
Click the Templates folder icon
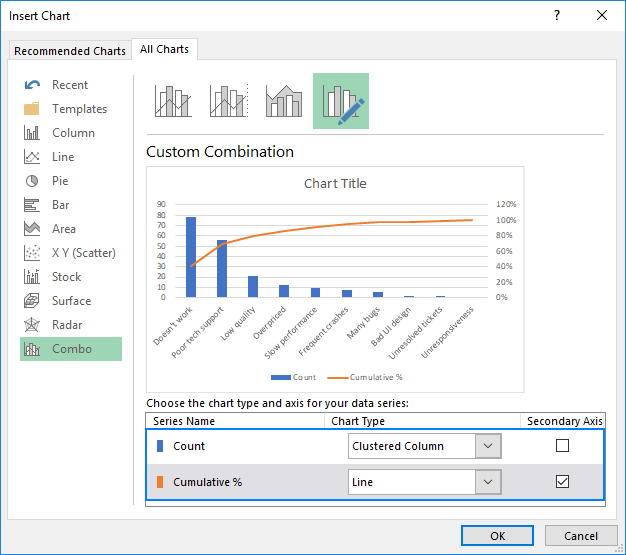pyautogui.click(x=32, y=109)
